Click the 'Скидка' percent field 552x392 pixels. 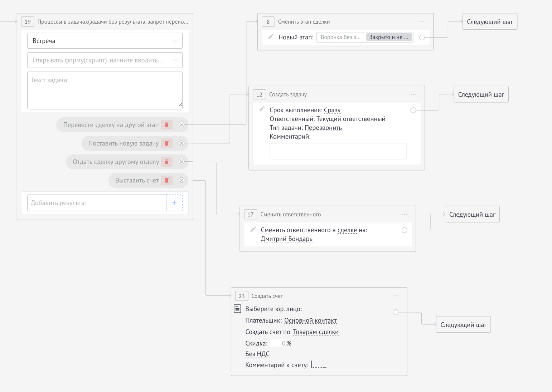[x=278, y=343]
